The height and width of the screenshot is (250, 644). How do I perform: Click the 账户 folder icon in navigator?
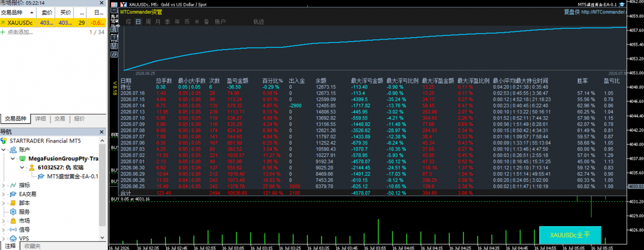click(x=13, y=150)
